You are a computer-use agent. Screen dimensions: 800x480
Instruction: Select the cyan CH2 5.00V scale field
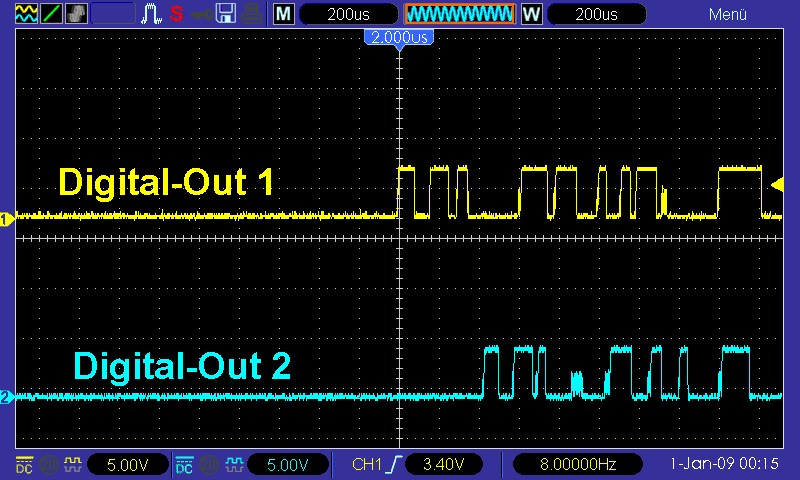[x=288, y=465]
